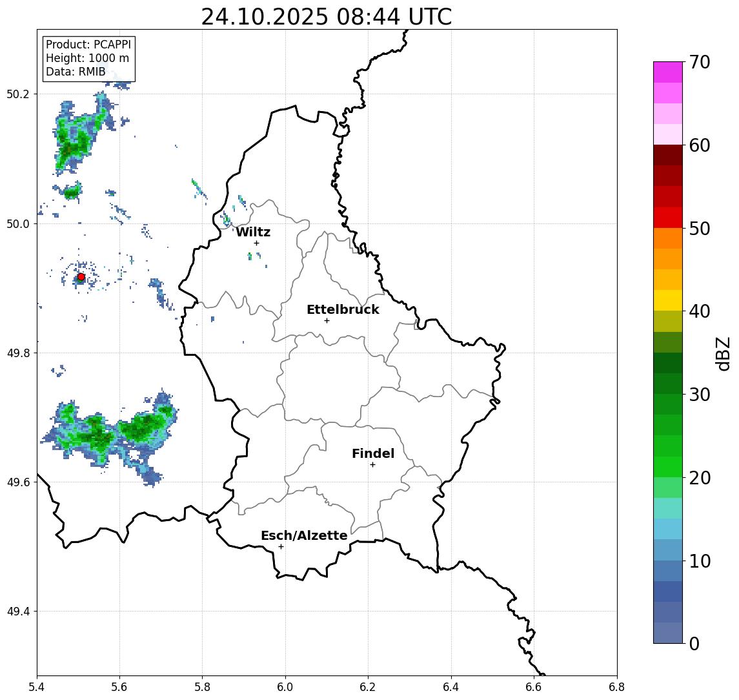Click the magenta top colorbar swatch
Image resolution: width=739 pixels, height=700 pixels.
pyautogui.click(x=668, y=72)
